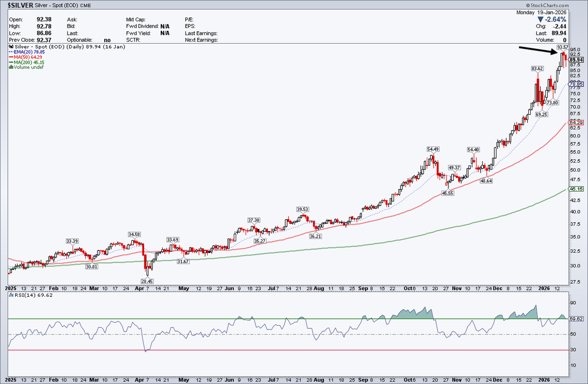Select the 89.94 last-price label on the axis
This screenshot has width=588, height=384.
click(x=577, y=59)
